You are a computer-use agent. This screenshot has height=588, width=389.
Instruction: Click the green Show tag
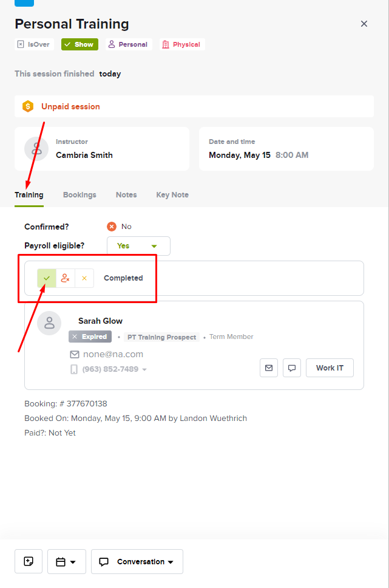80,44
